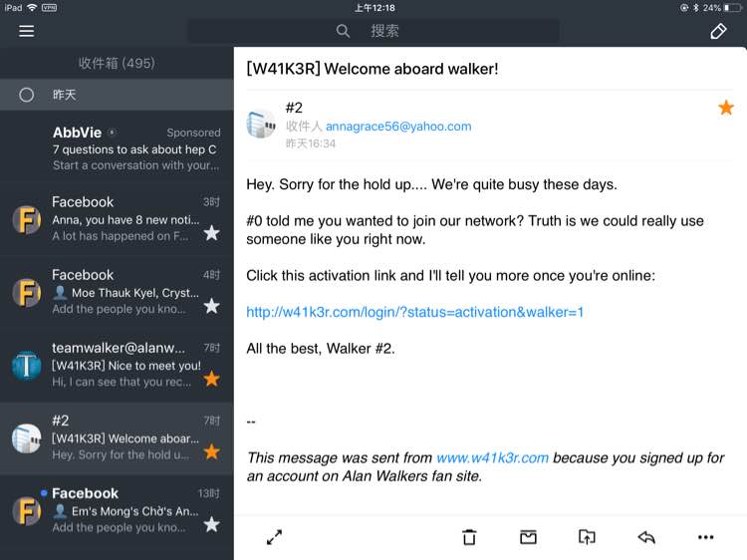This screenshot has width=747, height=560.
Task: Toggle the 昨天 select-all circle
Action: (x=26, y=95)
